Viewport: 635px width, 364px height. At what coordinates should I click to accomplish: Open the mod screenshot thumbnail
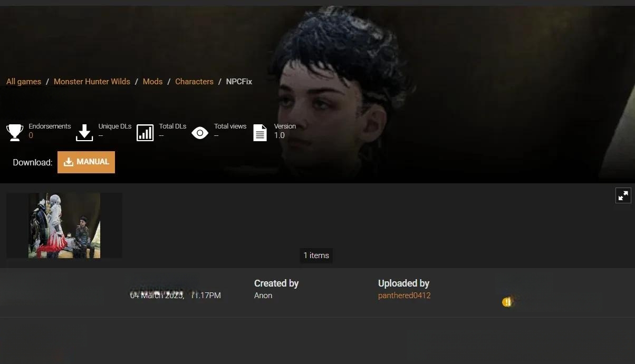pyautogui.click(x=64, y=225)
